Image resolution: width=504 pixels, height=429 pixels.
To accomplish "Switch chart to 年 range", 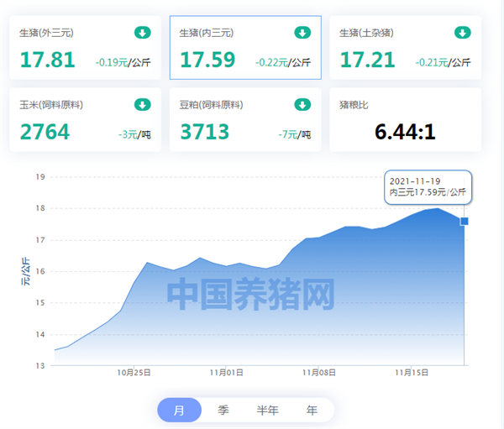I will click(x=312, y=410).
